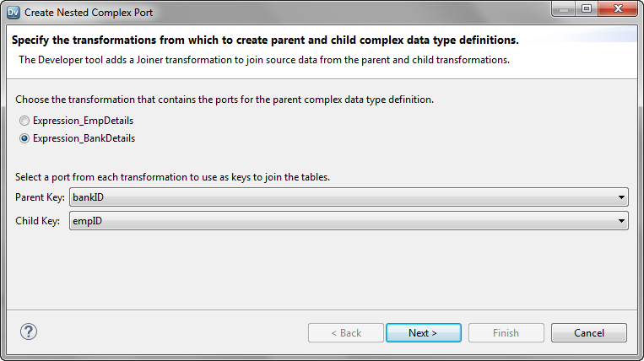Minimize the Create Nested Complex Port dialog
This screenshot has width=644, height=361.
tap(565, 10)
